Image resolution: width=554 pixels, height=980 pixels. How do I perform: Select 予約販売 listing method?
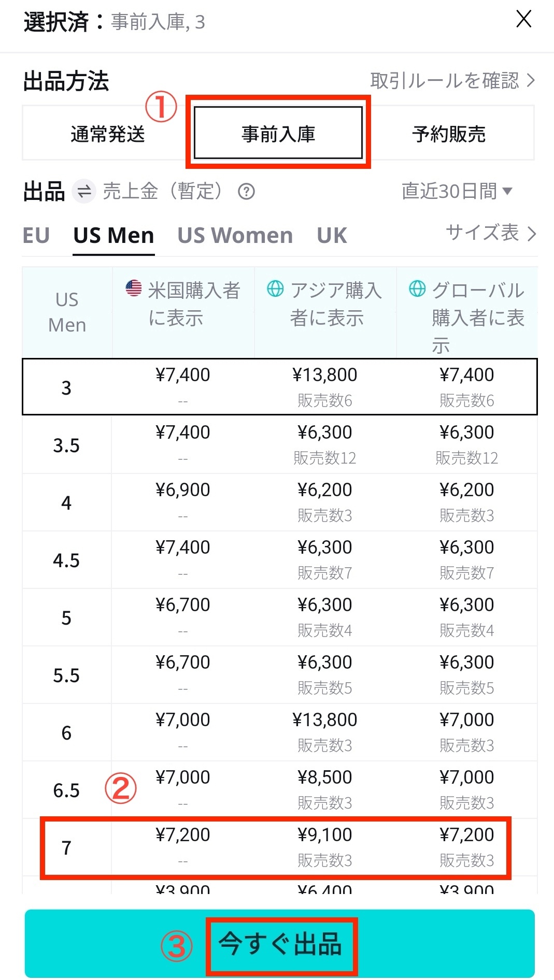click(449, 134)
